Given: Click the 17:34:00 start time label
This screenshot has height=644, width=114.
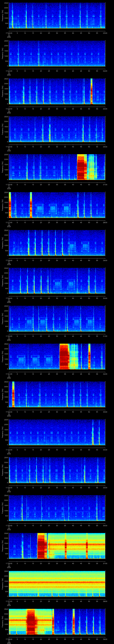Looking at the screenshot, I should coord(9,487).
